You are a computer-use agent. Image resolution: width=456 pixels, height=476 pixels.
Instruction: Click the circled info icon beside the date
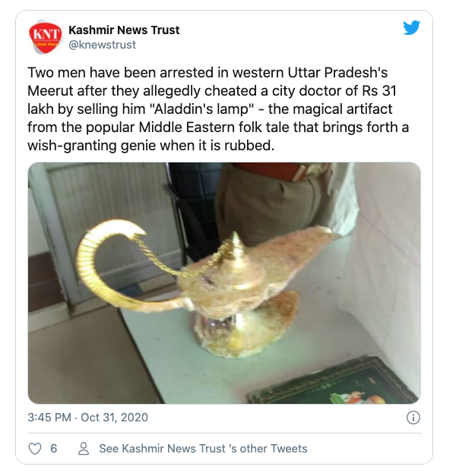[413, 418]
